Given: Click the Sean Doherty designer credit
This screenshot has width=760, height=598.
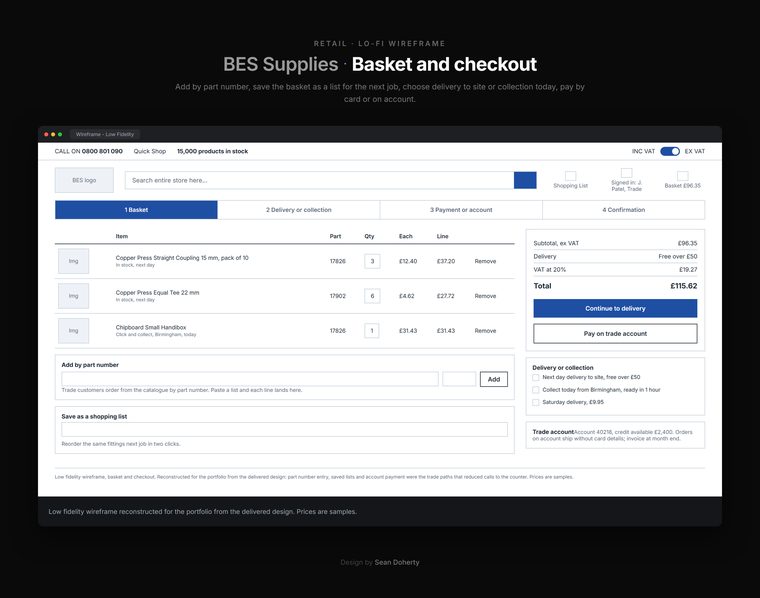Looking at the screenshot, I should pos(397,562).
